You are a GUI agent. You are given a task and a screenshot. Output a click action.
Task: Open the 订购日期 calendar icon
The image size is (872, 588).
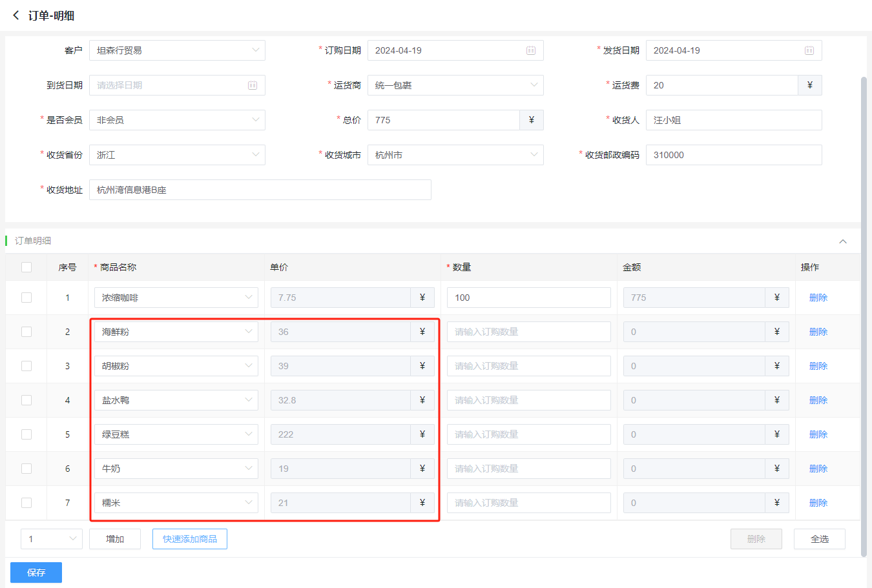pos(531,50)
